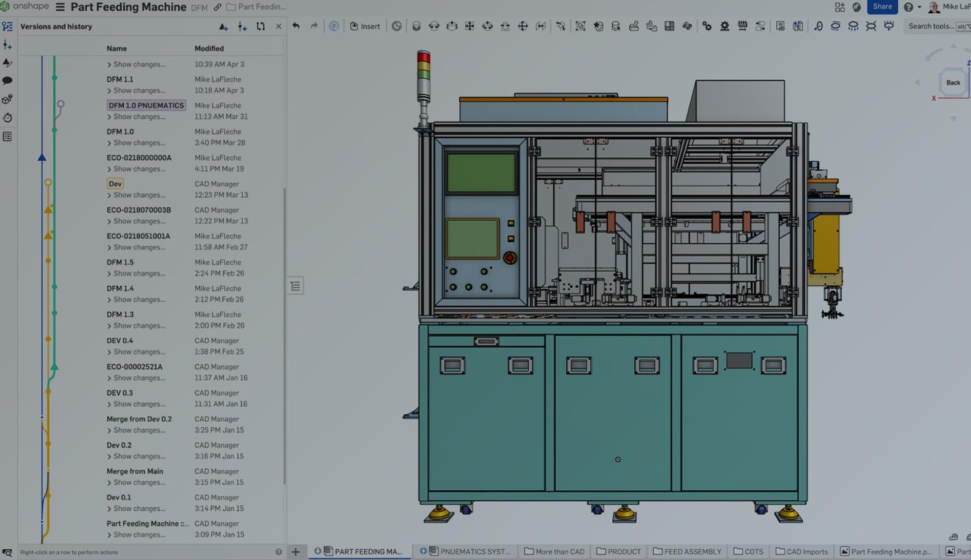Image resolution: width=971 pixels, height=560 pixels.
Task: Expand Show changes under ECO-0218070003B
Action: (139, 221)
